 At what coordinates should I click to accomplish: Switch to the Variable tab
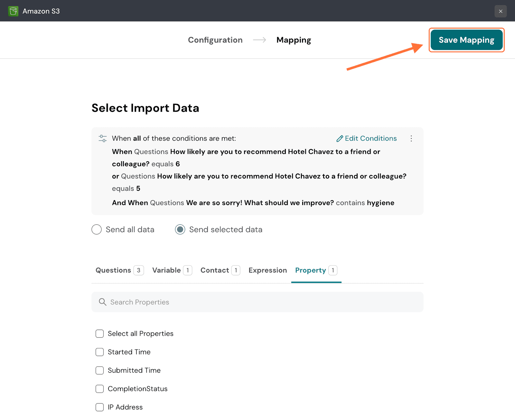point(166,270)
